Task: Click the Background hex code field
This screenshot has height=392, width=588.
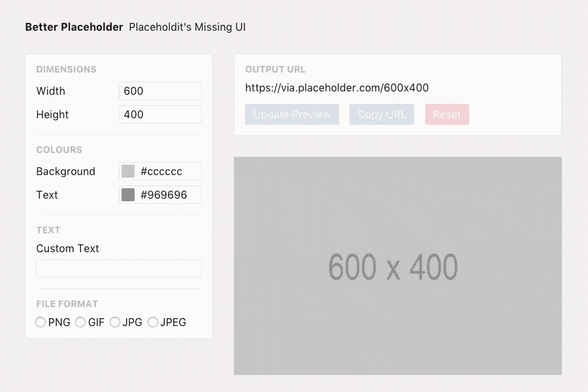Action: point(169,171)
